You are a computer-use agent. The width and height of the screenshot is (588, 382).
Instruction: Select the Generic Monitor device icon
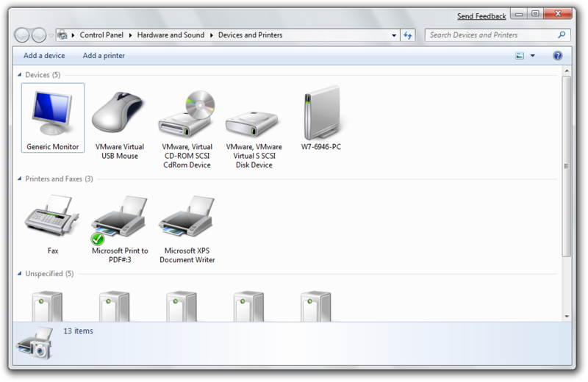coord(52,114)
